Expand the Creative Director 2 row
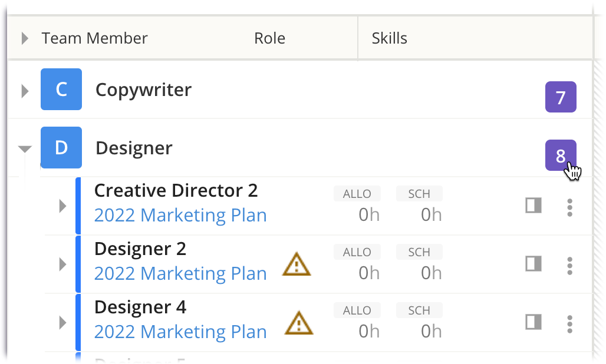 (62, 206)
